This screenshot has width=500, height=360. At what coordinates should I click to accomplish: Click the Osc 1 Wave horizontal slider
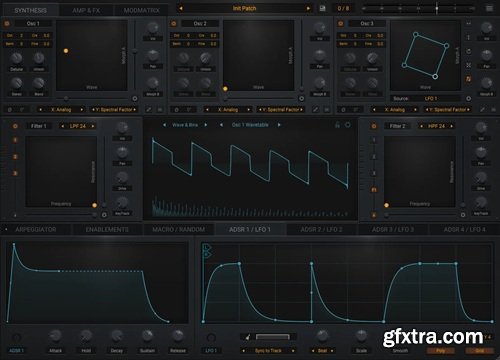[x=92, y=99]
